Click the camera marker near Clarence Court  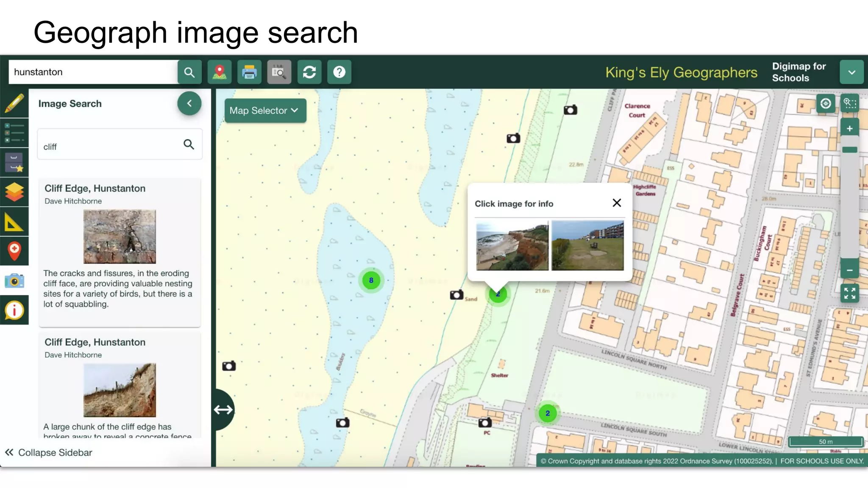(570, 110)
